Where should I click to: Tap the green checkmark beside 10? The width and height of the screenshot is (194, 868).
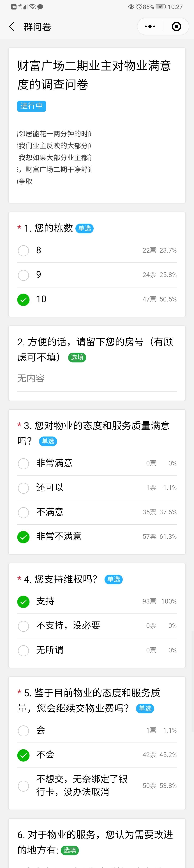[23, 299]
